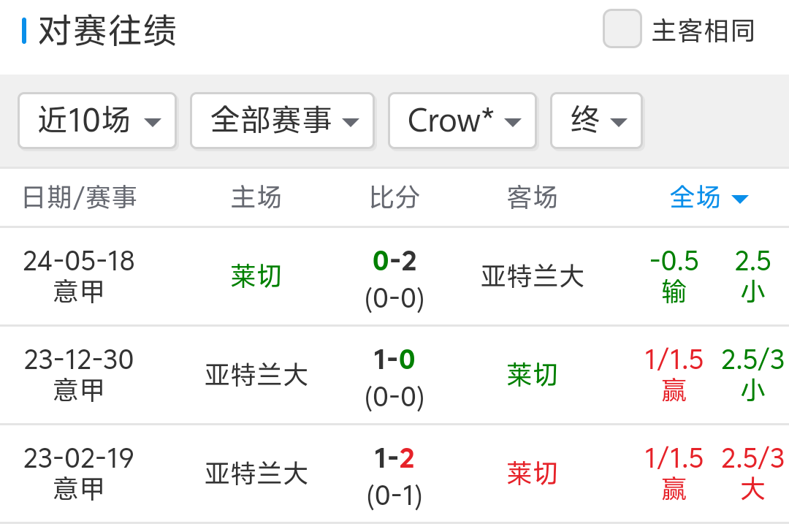Switch the 全场 column selector
This screenshot has width=789, height=532.
point(709,197)
